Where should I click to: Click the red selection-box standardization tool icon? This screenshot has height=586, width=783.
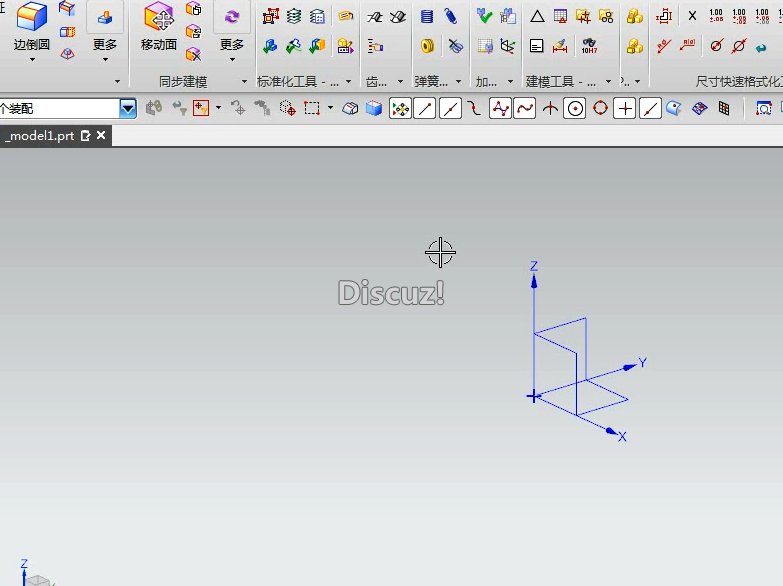(x=271, y=16)
